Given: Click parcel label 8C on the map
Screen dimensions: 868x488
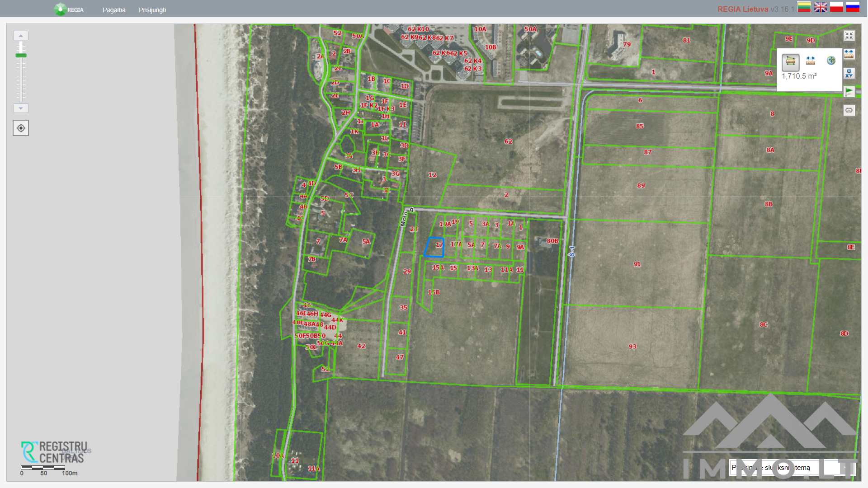Looking at the screenshot, I should (764, 324).
